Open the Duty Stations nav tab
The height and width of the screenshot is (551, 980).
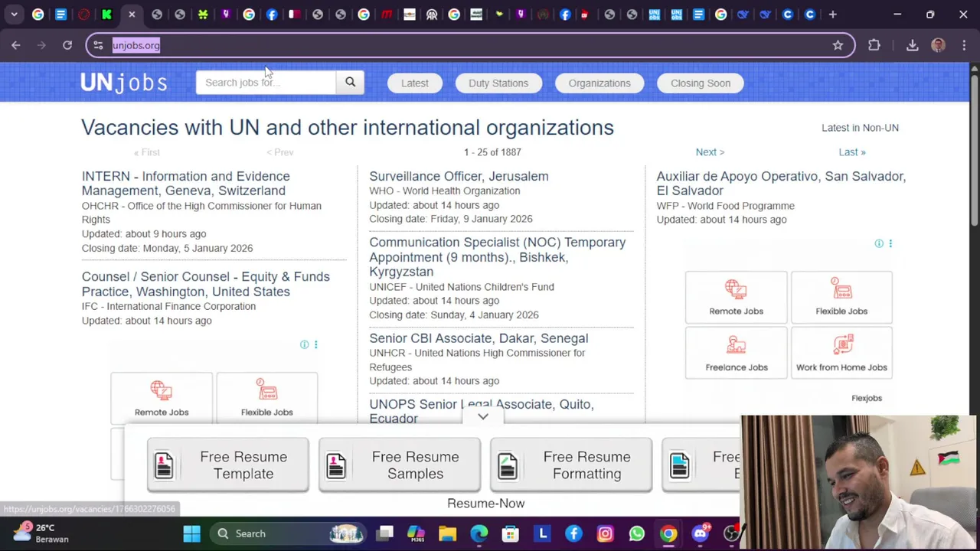pos(498,83)
